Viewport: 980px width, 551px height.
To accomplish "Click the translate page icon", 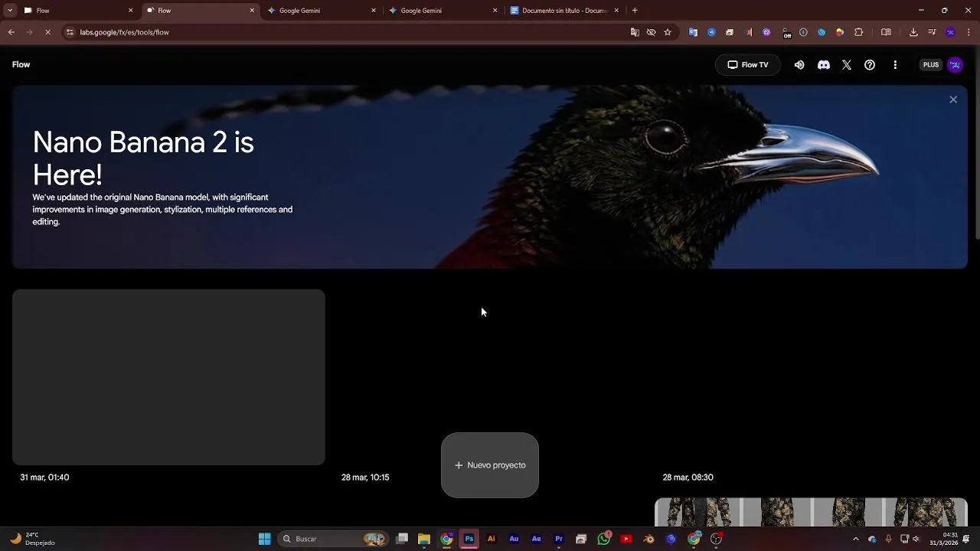I will pos(635,32).
